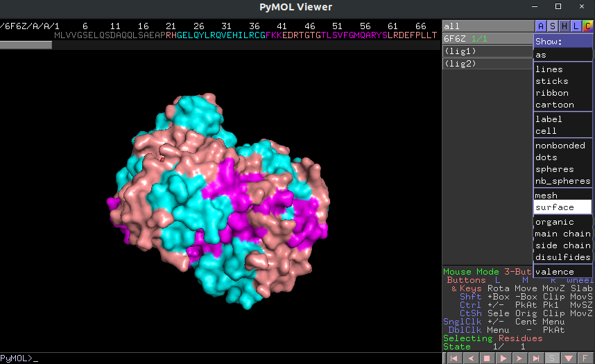This screenshot has width=595, height=364.
Task: Toggle the 6F6Z object visibility
Action: coord(488,39)
